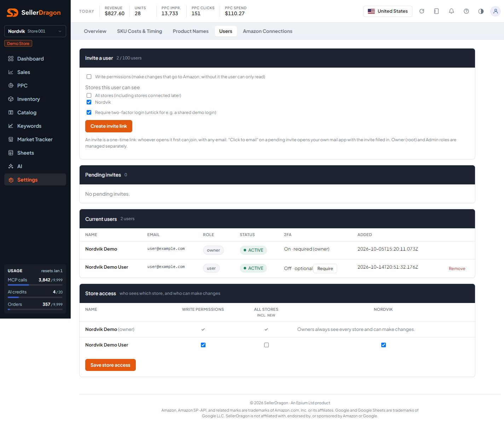Open the Product Names tab
The image size is (504, 429).
pyautogui.click(x=191, y=31)
